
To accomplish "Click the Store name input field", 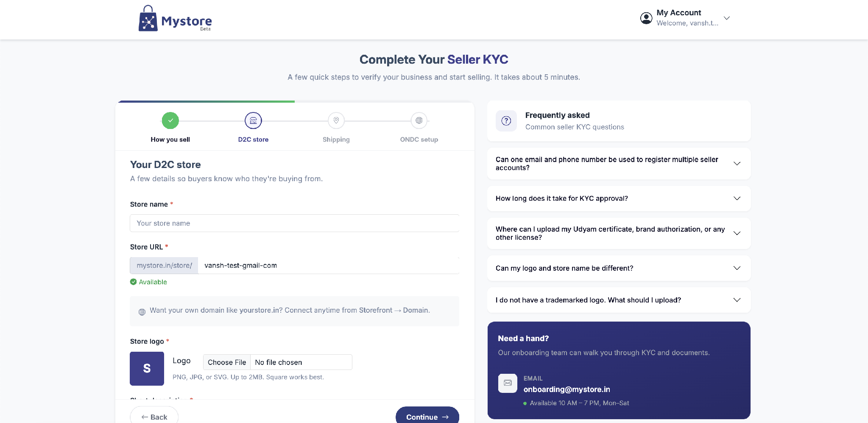I will point(294,223).
